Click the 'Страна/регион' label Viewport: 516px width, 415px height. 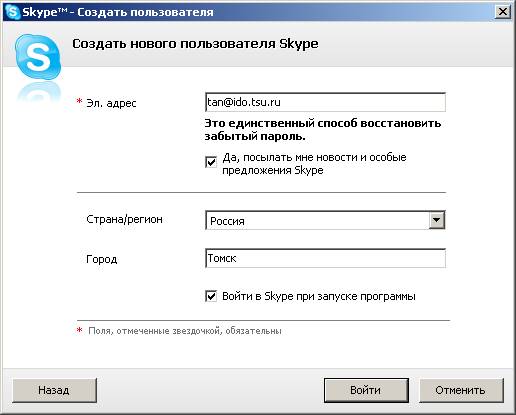pyautogui.click(x=124, y=219)
